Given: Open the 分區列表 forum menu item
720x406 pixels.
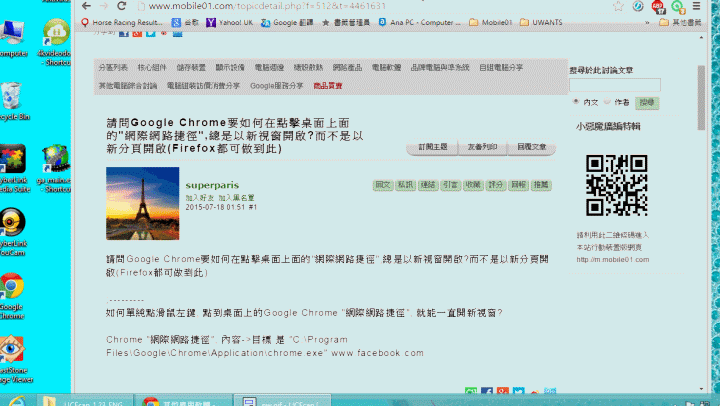Looking at the screenshot, I should pyautogui.click(x=113, y=68).
